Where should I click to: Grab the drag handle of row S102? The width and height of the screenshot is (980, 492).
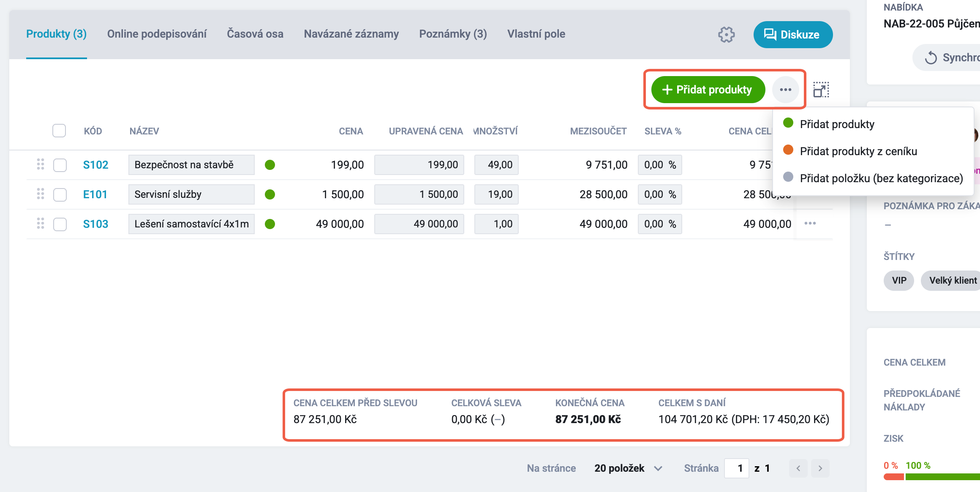click(41, 164)
